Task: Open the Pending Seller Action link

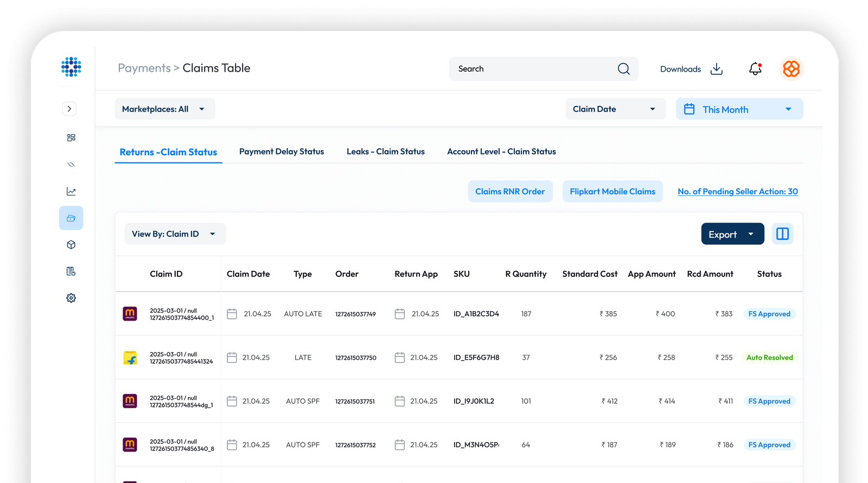Action: pyautogui.click(x=737, y=192)
